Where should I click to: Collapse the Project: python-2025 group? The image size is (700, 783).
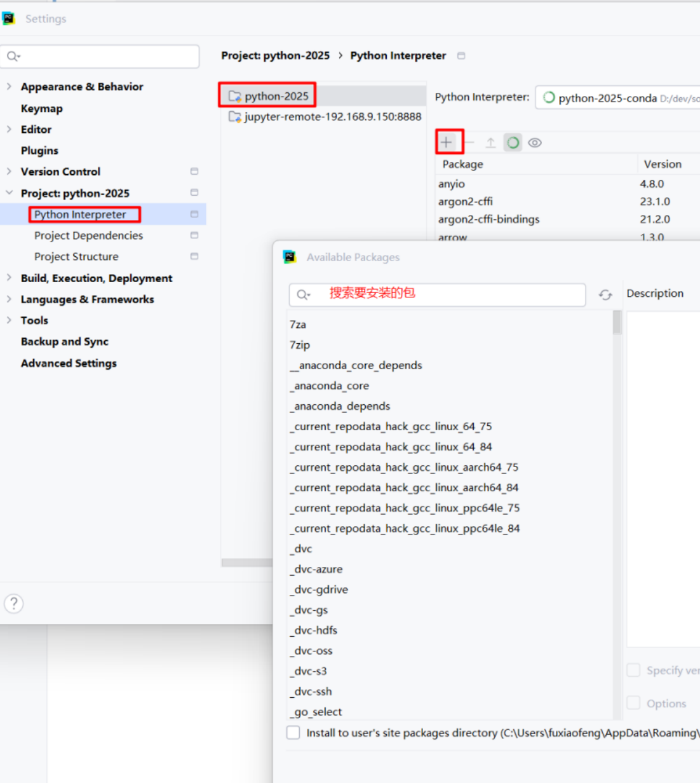coord(9,193)
